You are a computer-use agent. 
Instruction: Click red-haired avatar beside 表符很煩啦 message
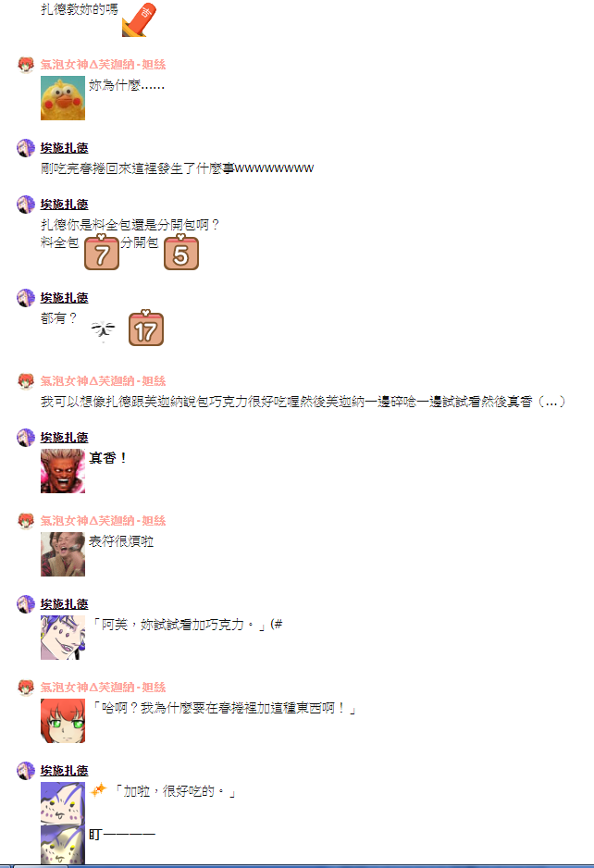[26, 521]
